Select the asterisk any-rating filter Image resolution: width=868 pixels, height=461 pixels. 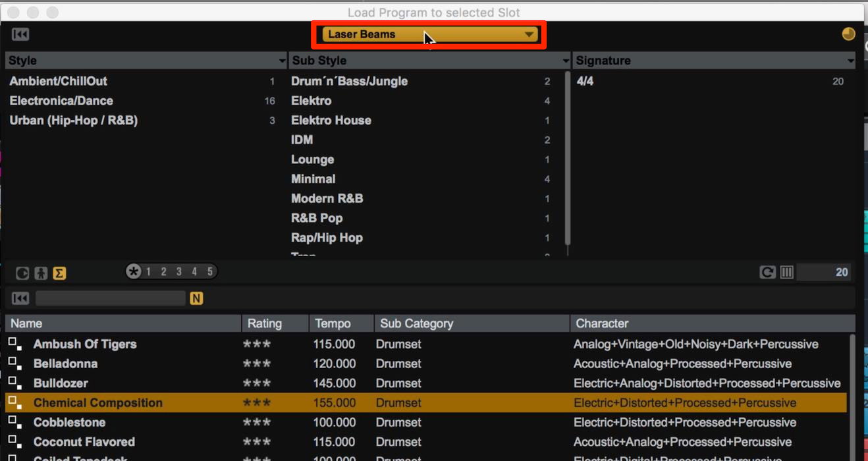pos(134,271)
